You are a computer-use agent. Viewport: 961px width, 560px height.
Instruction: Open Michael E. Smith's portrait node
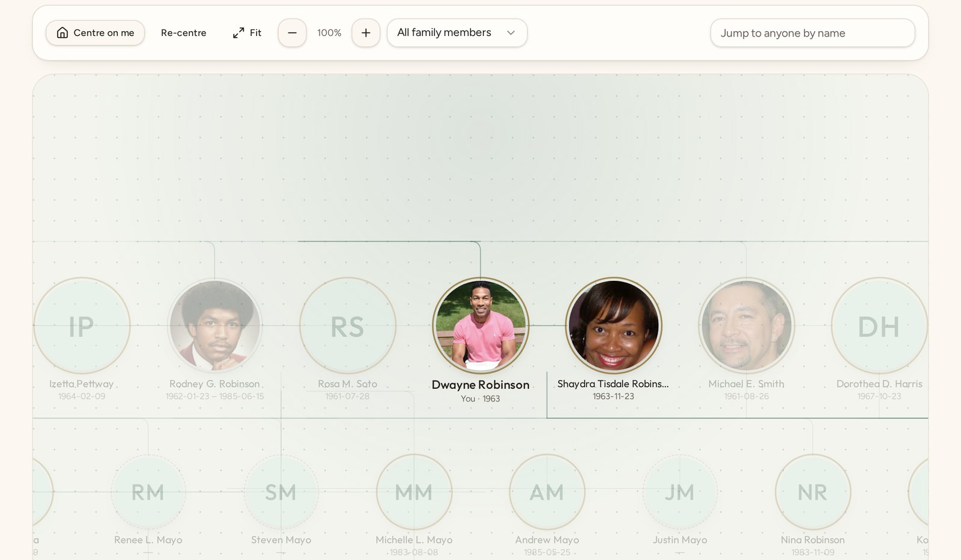[x=747, y=325]
